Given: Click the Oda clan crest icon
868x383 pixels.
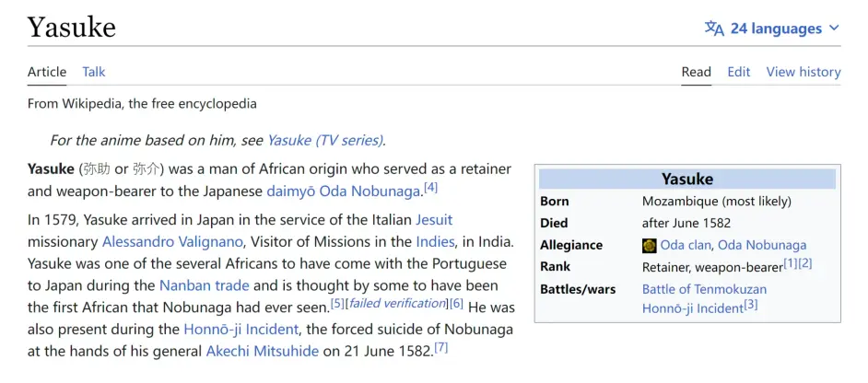Looking at the screenshot, I should tap(650, 245).
